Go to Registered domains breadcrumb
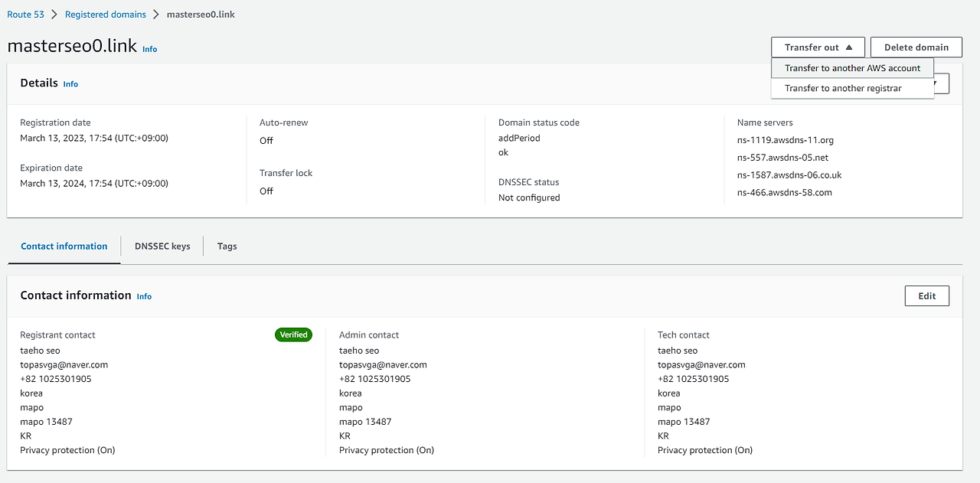The image size is (980, 483). (105, 15)
